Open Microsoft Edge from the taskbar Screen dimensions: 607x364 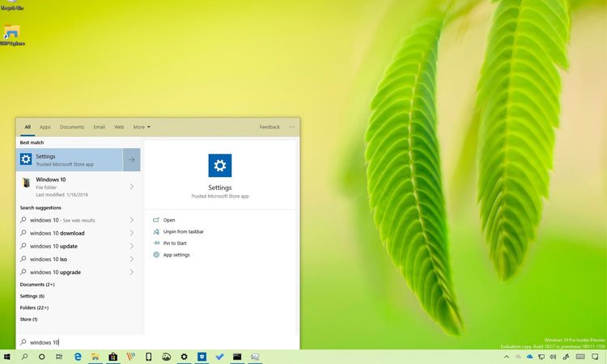point(78,357)
